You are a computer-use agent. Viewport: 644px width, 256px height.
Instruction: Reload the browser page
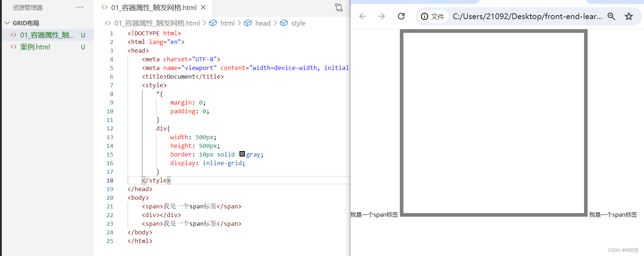(x=401, y=16)
